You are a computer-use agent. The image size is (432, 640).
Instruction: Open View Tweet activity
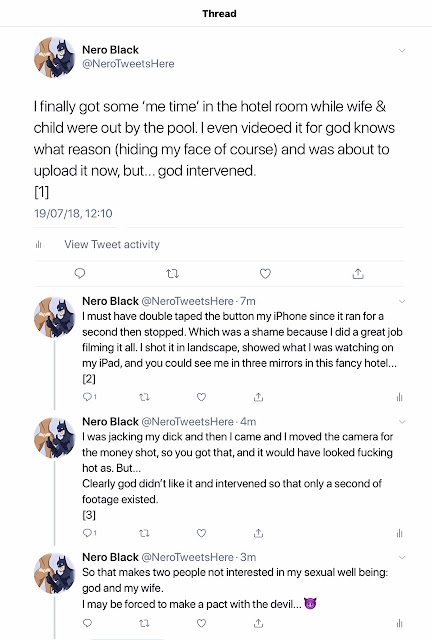point(112,244)
